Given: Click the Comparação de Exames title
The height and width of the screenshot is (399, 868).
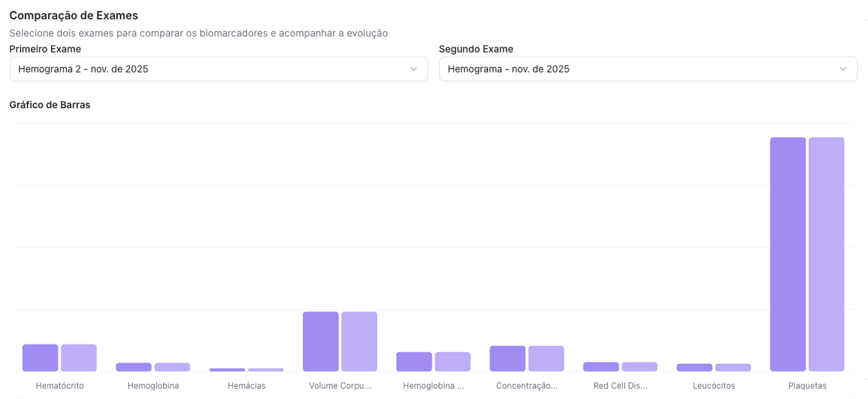Looking at the screenshot, I should [x=74, y=15].
